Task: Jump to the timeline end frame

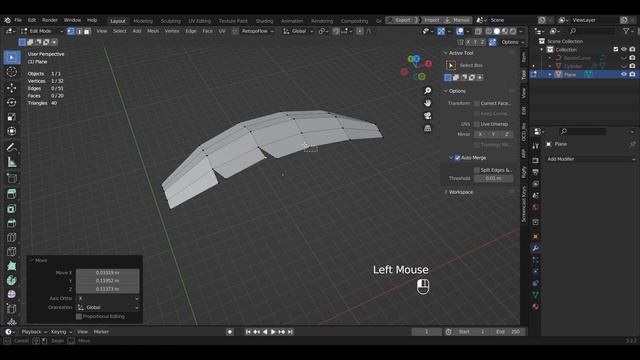Action: [290, 332]
